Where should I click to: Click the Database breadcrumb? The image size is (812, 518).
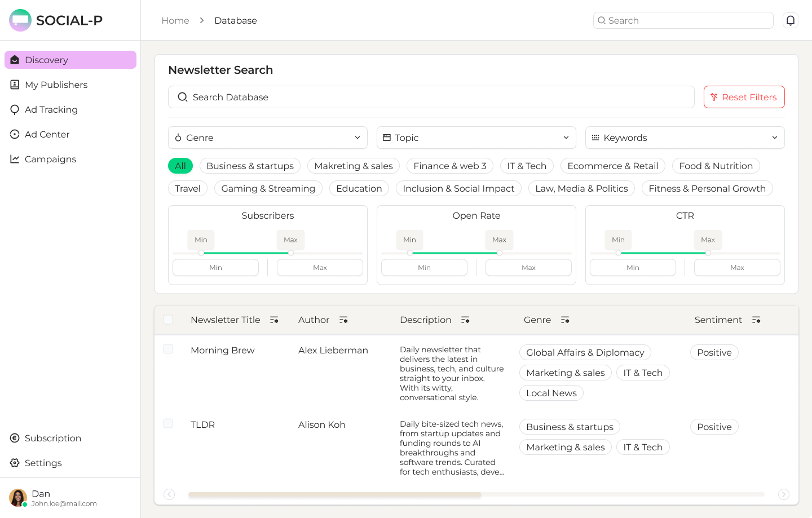tap(236, 20)
